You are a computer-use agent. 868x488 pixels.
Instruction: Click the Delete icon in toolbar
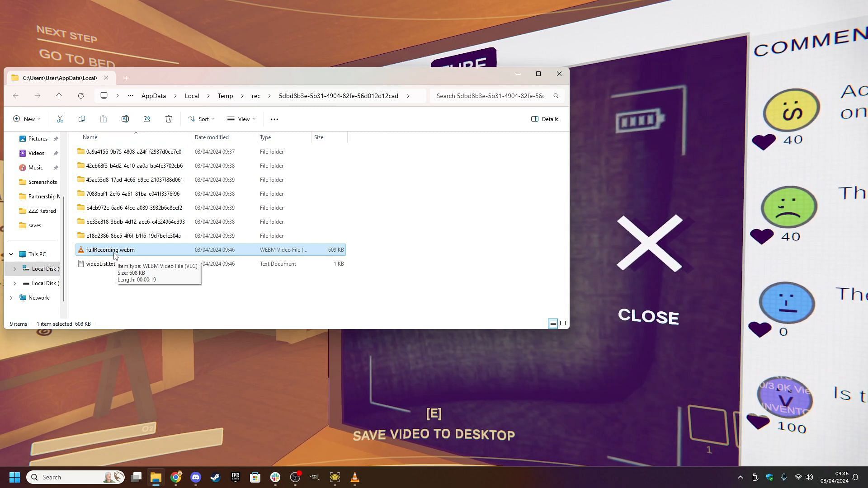(x=168, y=118)
